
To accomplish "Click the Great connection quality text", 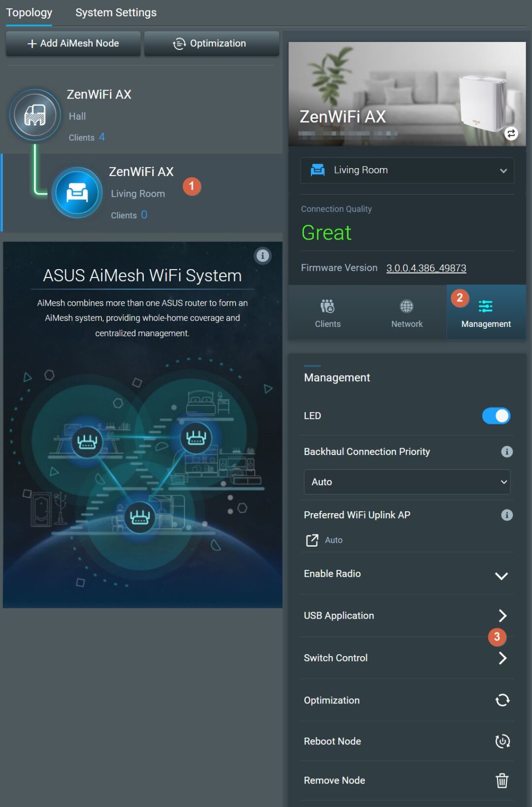I will 326,233.
